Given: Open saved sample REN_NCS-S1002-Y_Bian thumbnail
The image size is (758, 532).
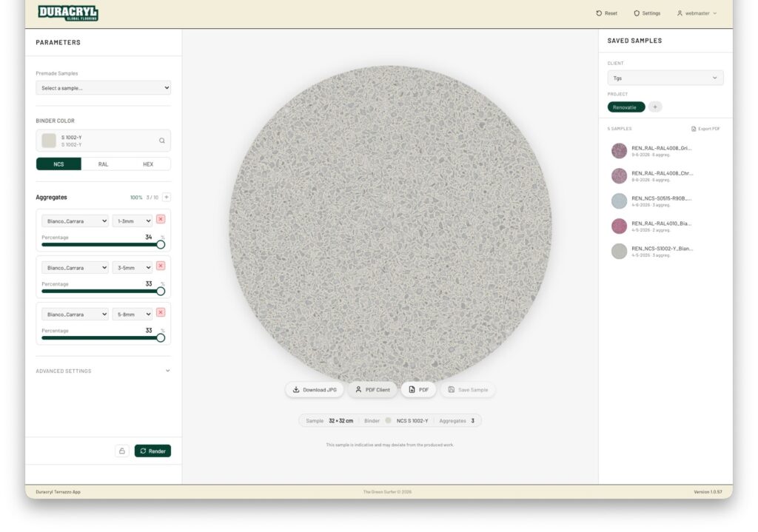Looking at the screenshot, I should point(620,252).
